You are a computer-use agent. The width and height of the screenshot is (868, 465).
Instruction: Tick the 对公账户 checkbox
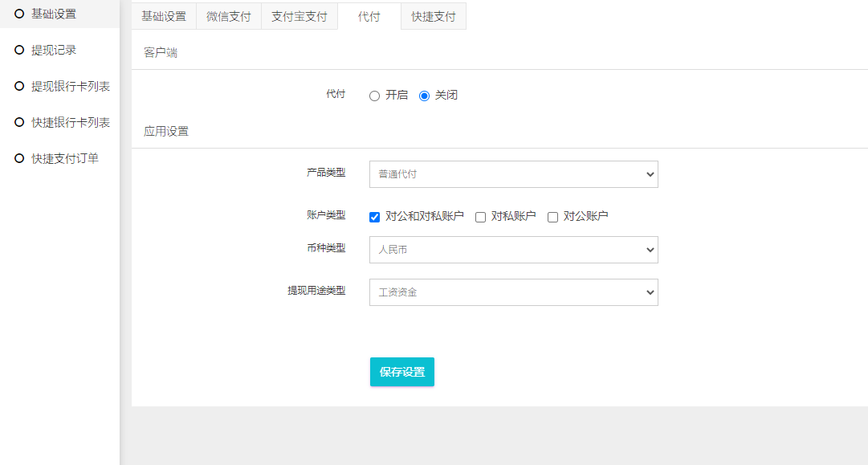tap(552, 217)
